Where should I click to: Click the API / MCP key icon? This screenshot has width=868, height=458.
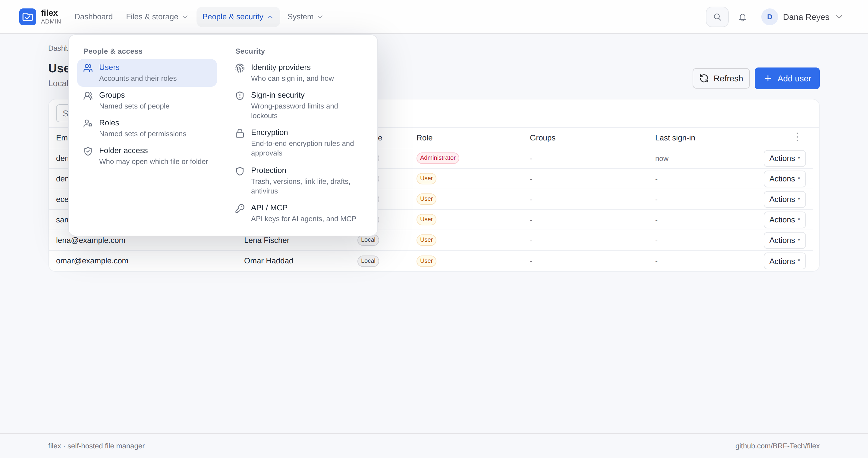point(240,209)
